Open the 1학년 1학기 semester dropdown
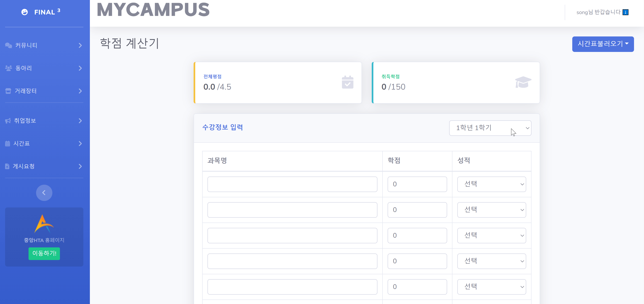The height and width of the screenshot is (304, 644). coord(490,128)
